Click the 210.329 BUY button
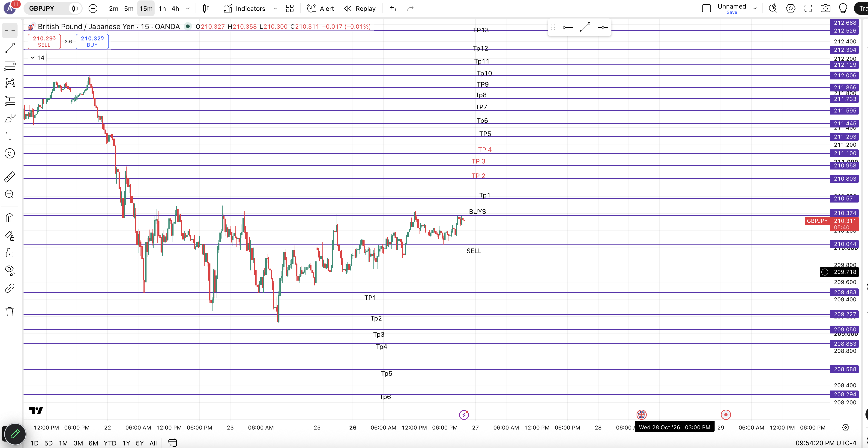 click(x=92, y=41)
